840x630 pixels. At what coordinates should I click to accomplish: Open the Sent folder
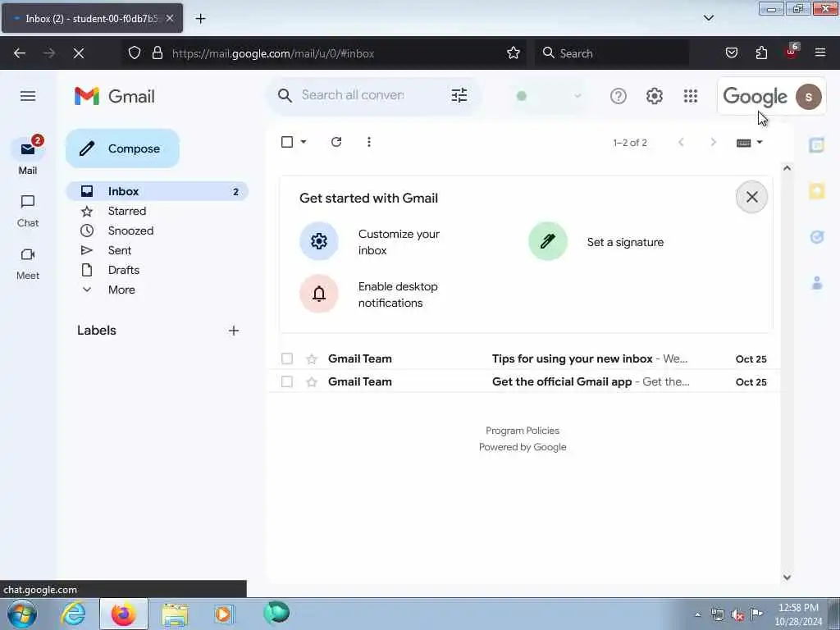click(x=120, y=250)
